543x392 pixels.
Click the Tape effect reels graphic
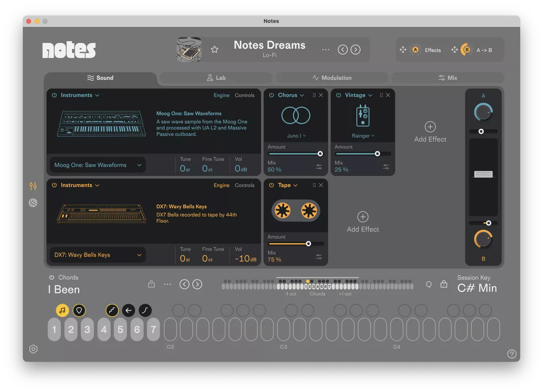pos(295,210)
